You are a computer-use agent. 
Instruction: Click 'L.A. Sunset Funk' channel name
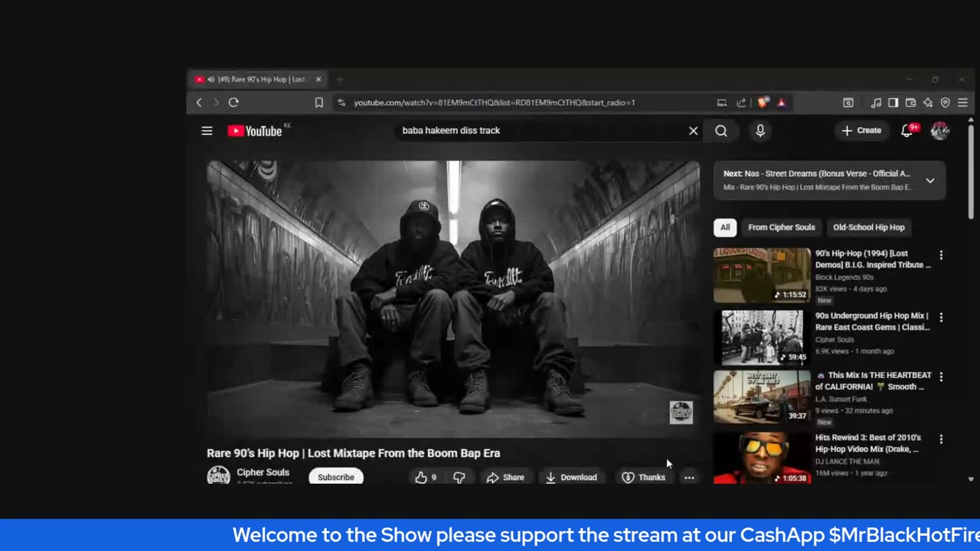[x=841, y=399]
